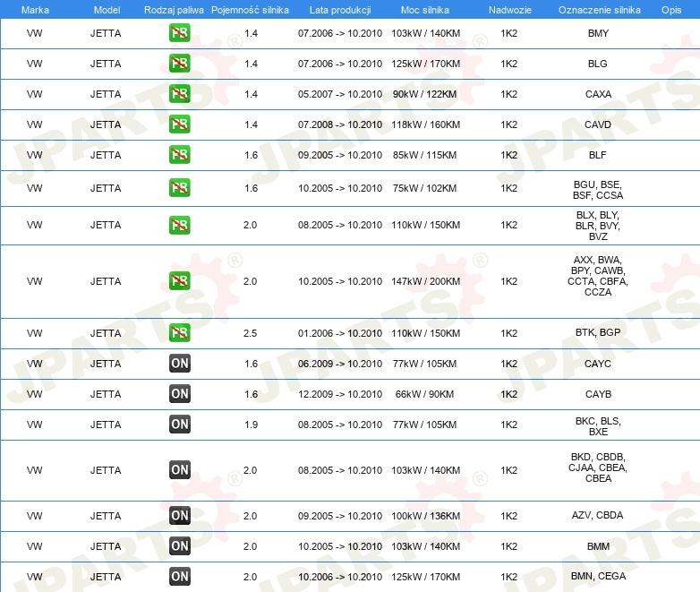Click engine capacity 1.9

[251, 424]
